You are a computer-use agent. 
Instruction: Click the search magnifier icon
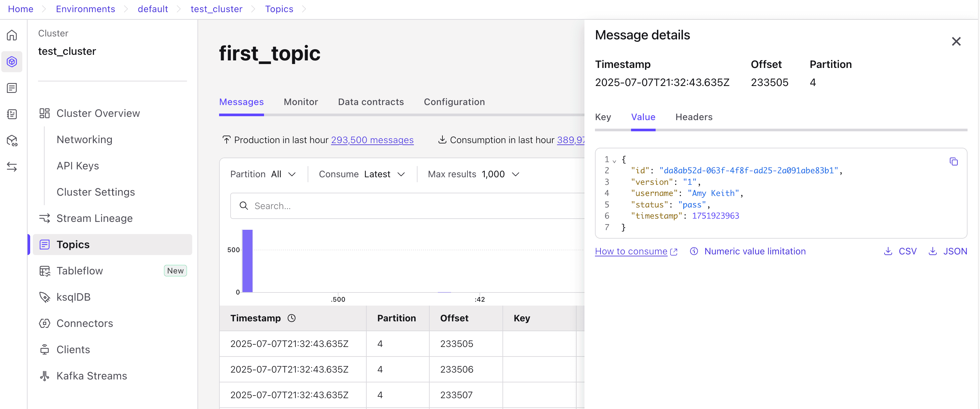click(243, 205)
